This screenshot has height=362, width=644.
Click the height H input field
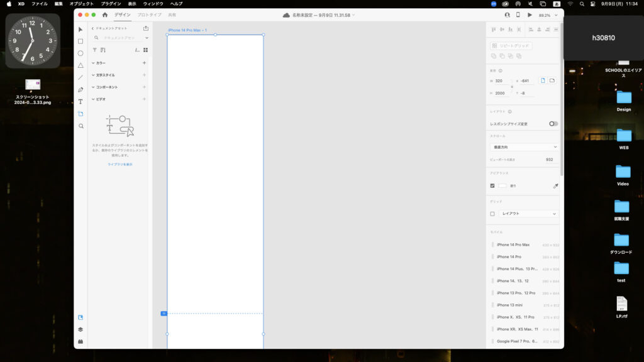[502, 93]
